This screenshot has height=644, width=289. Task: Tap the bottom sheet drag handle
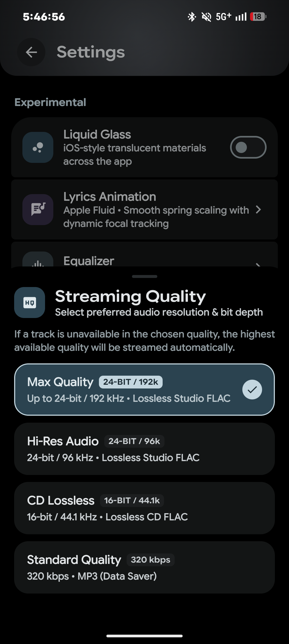point(144,276)
